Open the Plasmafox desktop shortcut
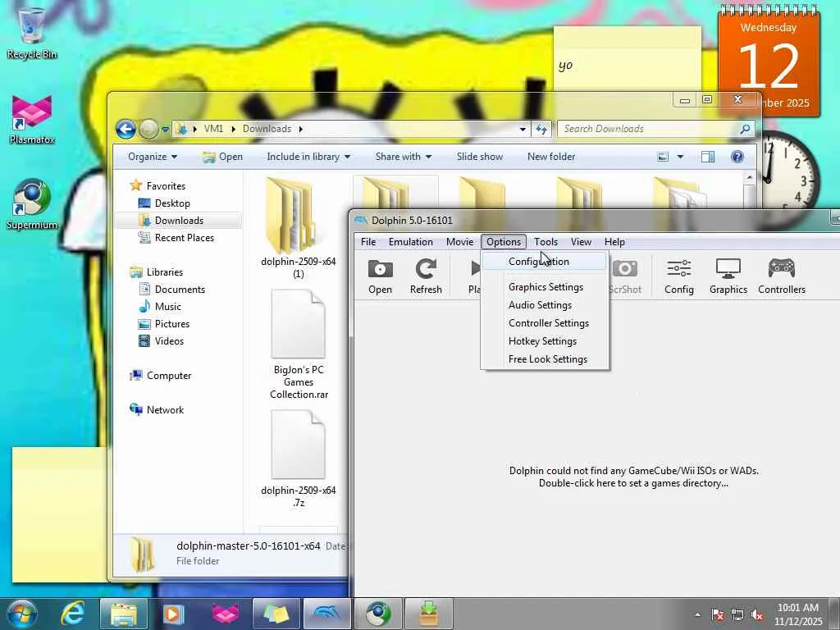Image resolution: width=840 pixels, height=630 pixels. coord(32,119)
